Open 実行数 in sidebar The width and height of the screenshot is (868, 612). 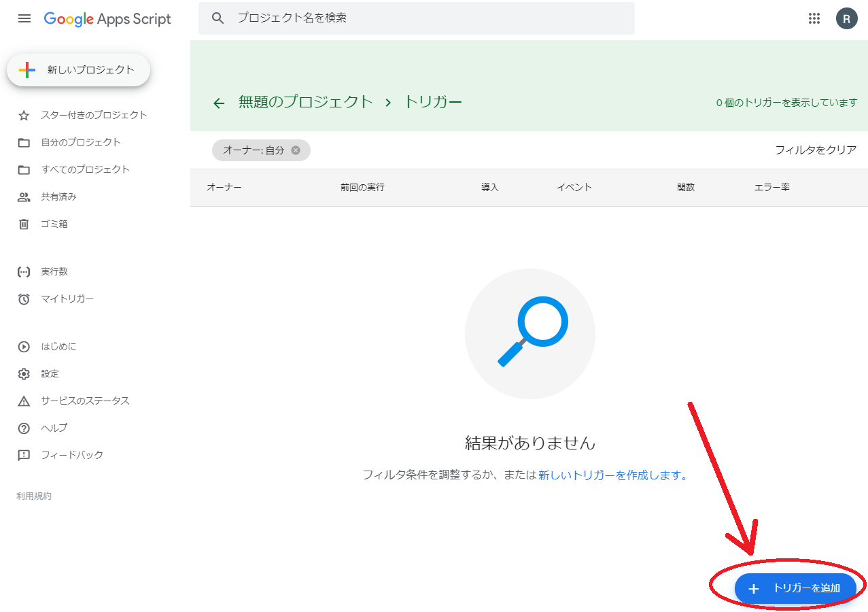54,271
